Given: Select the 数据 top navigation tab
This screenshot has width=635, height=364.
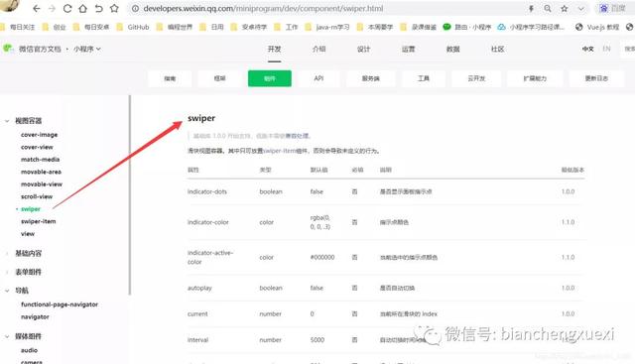Looking at the screenshot, I should pyautogui.click(x=452, y=49).
